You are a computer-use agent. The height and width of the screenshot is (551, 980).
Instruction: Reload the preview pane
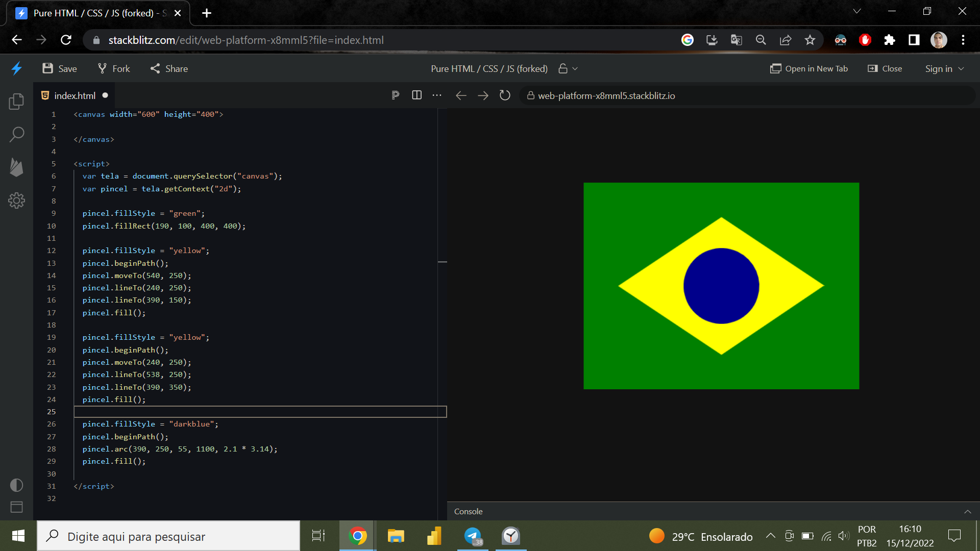click(505, 95)
